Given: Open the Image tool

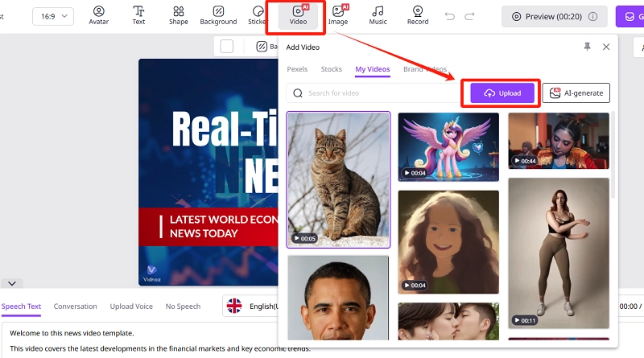Looking at the screenshot, I should click(x=338, y=15).
